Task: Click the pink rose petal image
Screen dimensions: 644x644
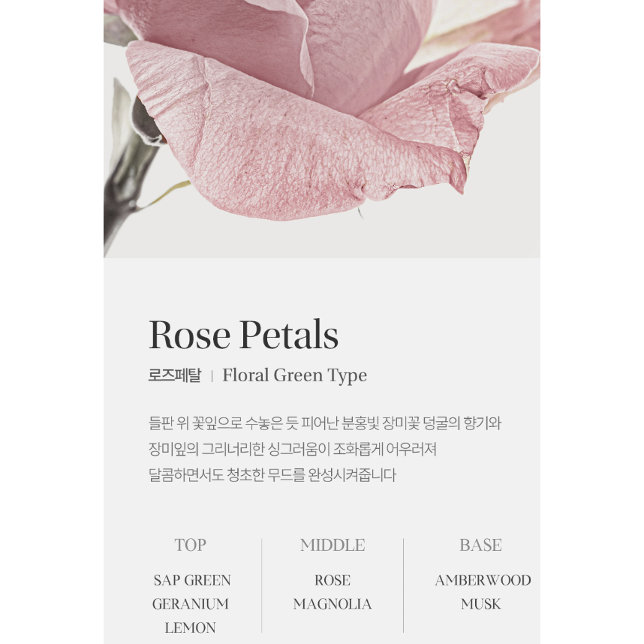Action: click(x=321, y=129)
